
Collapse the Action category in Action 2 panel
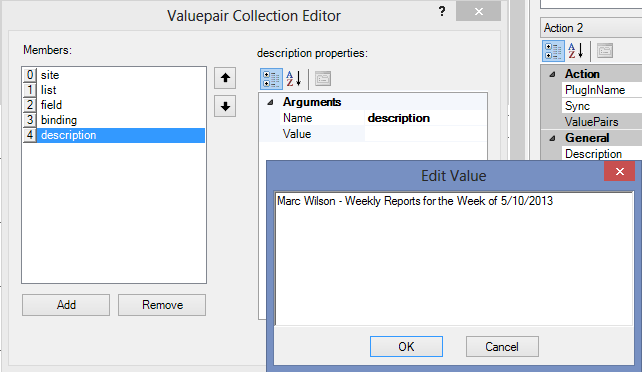click(552, 74)
